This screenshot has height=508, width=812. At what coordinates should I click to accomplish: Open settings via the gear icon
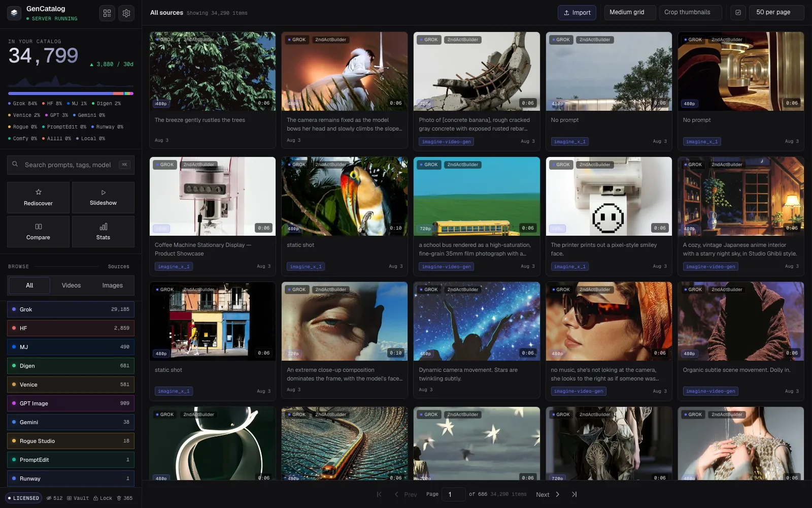tap(126, 13)
